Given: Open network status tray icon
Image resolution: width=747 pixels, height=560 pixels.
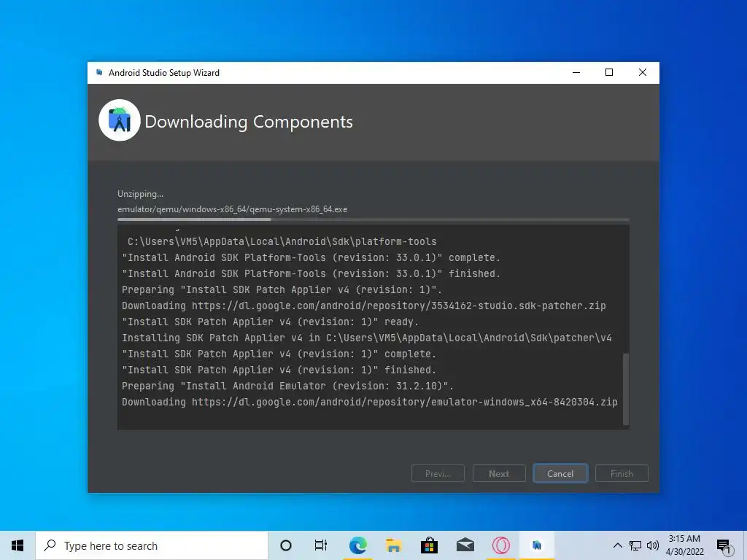Looking at the screenshot, I should pyautogui.click(x=635, y=545).
